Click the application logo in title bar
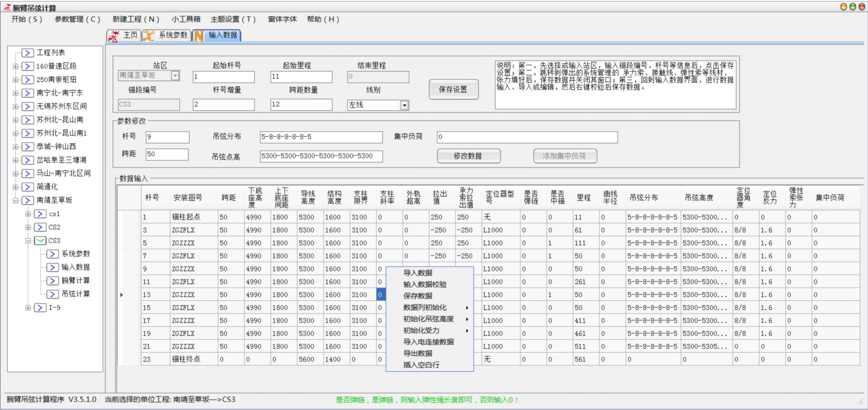 point(7,8)
